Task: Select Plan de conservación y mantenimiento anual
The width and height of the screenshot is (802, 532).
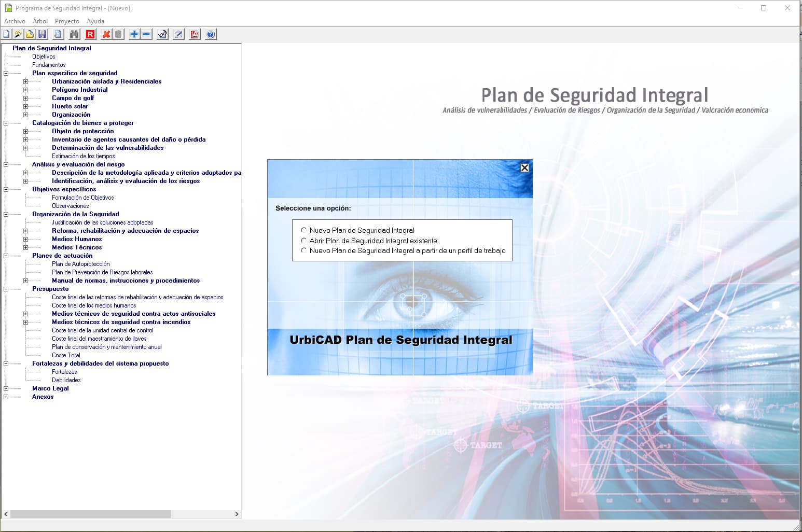Action: [107, 347]
